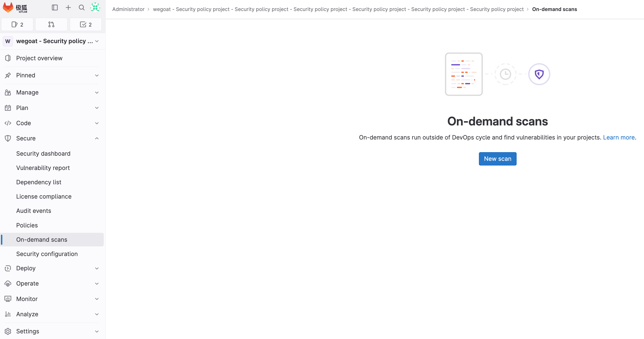Screen dimensions: 644x339
Task: Click the plus create new icon
Action: tap(68, 8)
